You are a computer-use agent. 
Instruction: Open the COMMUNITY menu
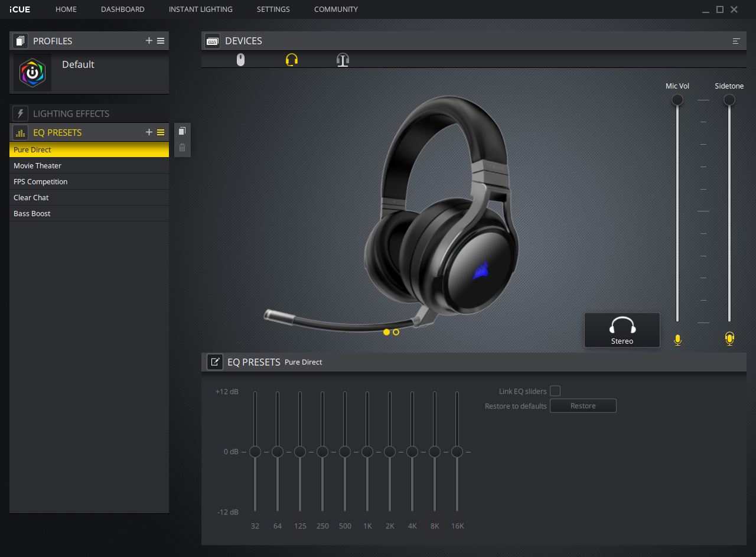click(x=336, y=9)
